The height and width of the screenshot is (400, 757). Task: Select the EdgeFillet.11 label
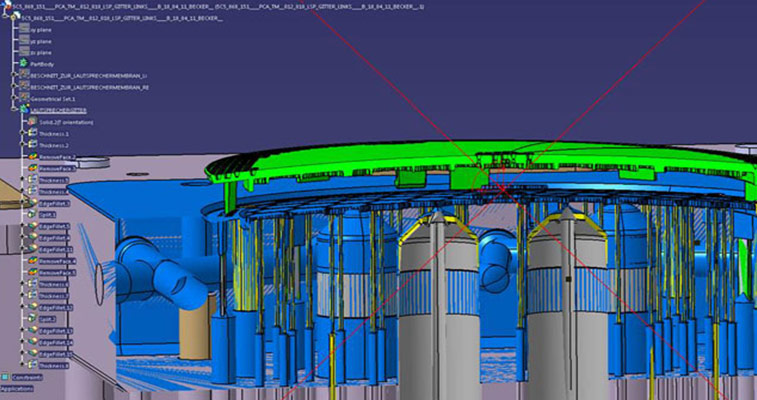[56, 250]
